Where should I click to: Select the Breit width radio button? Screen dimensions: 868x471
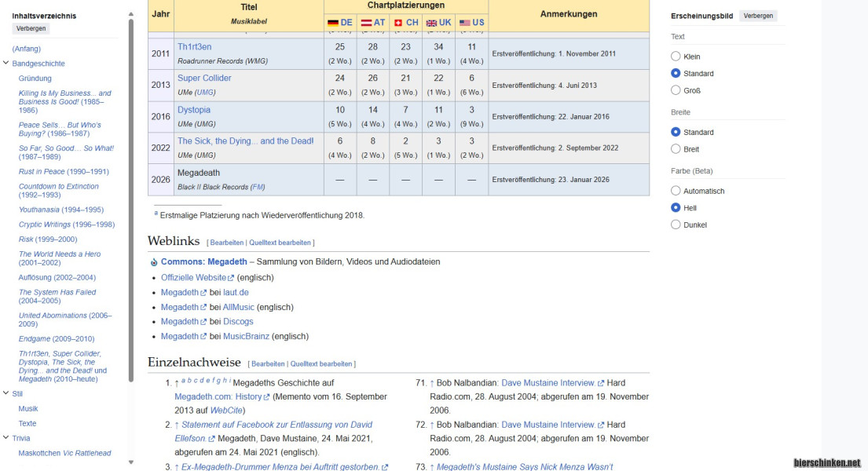pyautogui.click(x=676, y=149)
